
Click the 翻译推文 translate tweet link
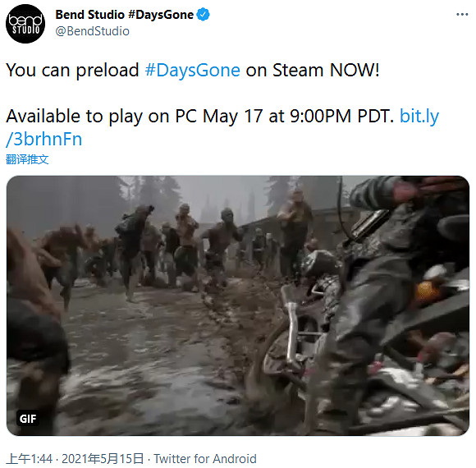point(27,159)
